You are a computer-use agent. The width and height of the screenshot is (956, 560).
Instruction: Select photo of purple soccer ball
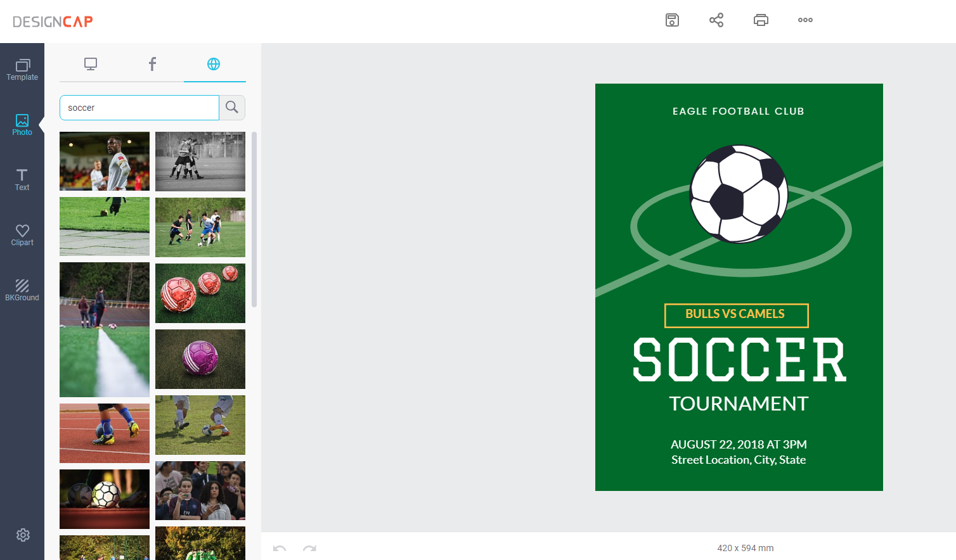point(200,359)
